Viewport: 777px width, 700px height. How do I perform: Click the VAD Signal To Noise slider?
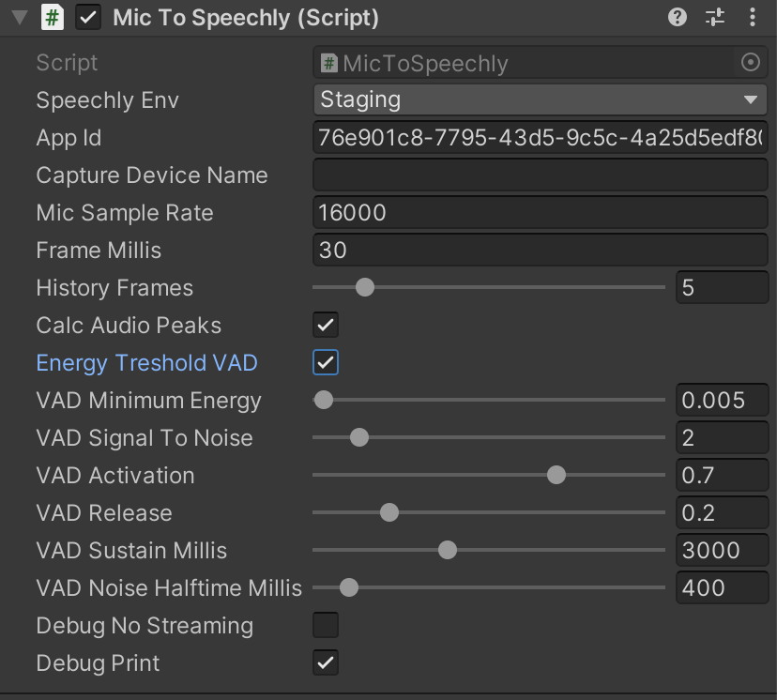click(x=489, y=437)
